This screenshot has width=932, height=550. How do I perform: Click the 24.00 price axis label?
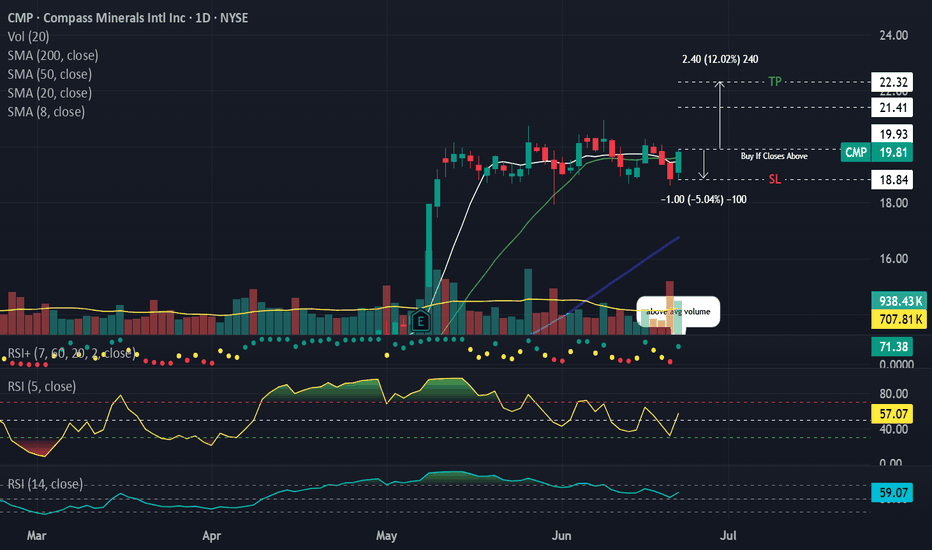point(893,36)
